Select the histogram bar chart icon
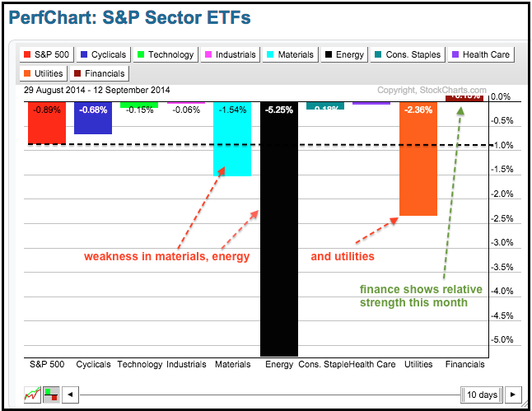This screenshot has width=532, height=411. point(51,394)
